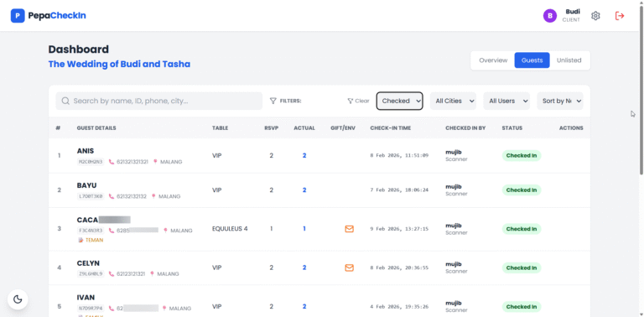The height and width of the screenshot is (317, 644).
Task: Click the GUEST DETAILS column header
Action: (96, 128)
